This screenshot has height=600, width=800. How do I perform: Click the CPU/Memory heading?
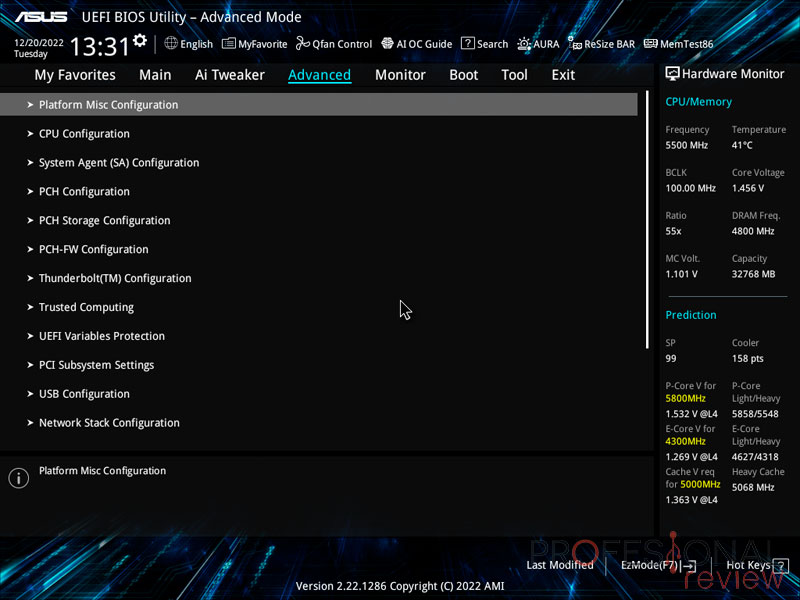pos(698,102)
